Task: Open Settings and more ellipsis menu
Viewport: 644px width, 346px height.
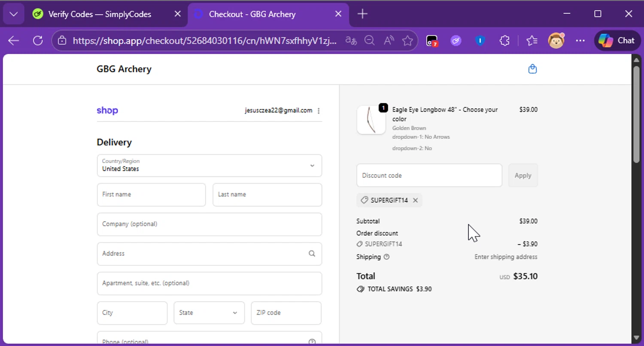Action: [580, 41]
